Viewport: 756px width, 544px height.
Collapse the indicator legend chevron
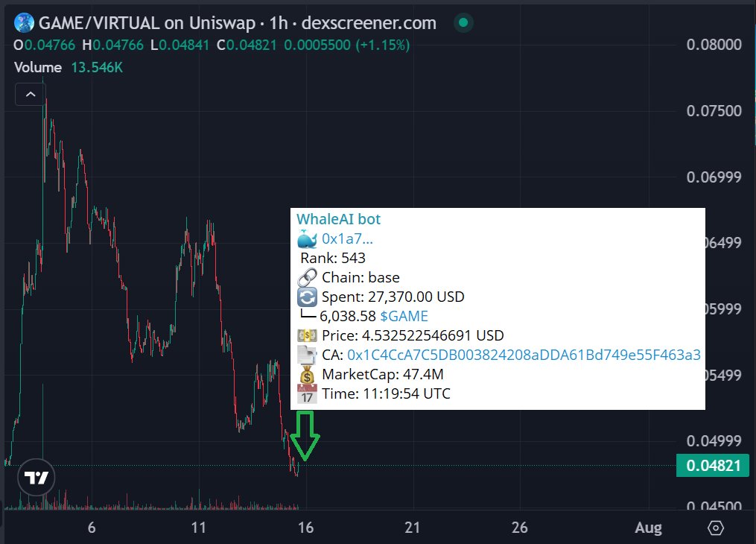coord(31,95)
